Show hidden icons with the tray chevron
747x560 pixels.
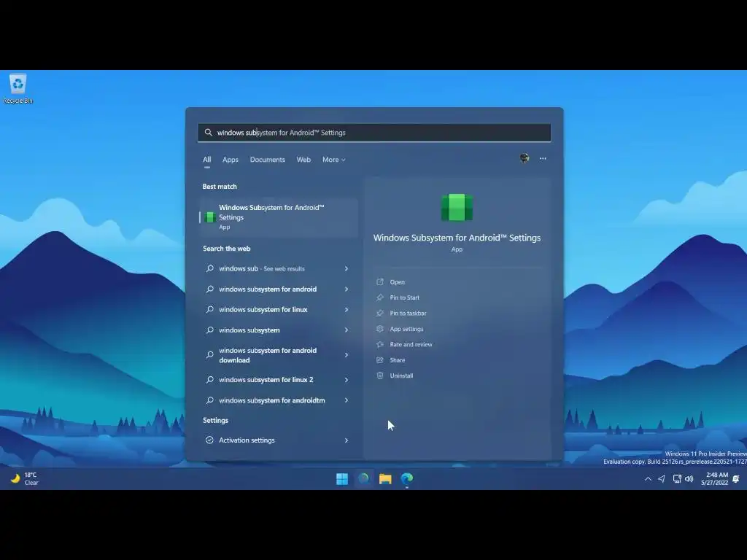point(648,479)
